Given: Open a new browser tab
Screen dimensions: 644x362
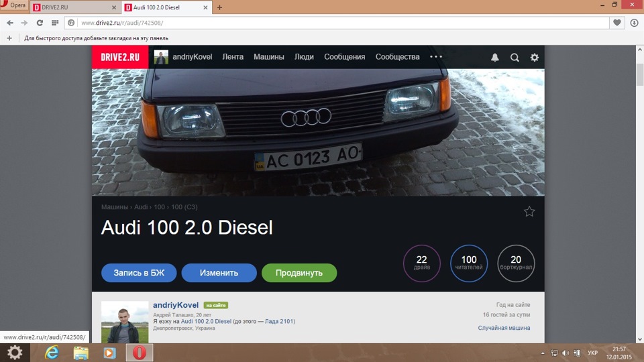Looking at the screenshot, I should tap(220, 7).
